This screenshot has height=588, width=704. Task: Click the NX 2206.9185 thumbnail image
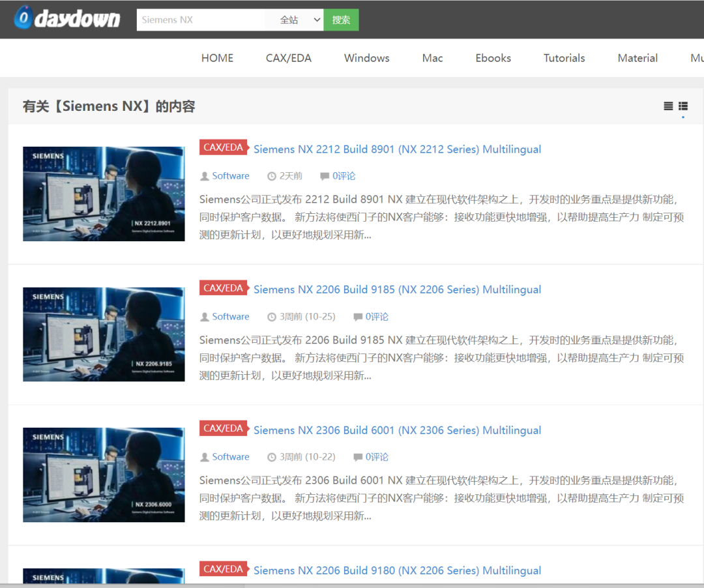point(104,334)
